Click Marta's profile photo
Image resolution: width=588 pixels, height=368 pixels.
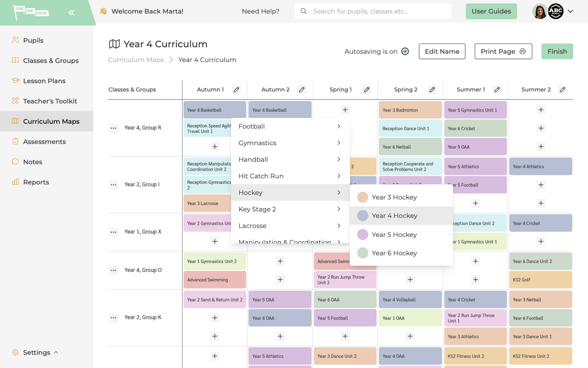pyautogui.click(x=540, y=11)
